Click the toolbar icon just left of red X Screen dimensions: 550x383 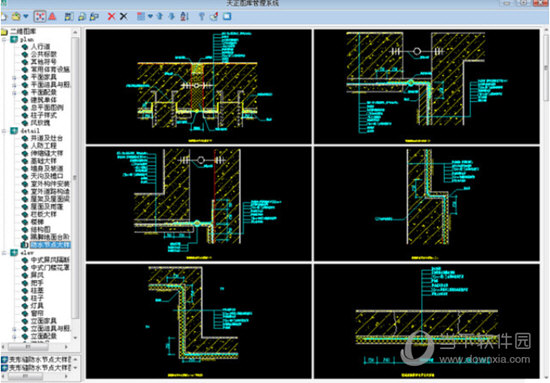coord(94,16)
